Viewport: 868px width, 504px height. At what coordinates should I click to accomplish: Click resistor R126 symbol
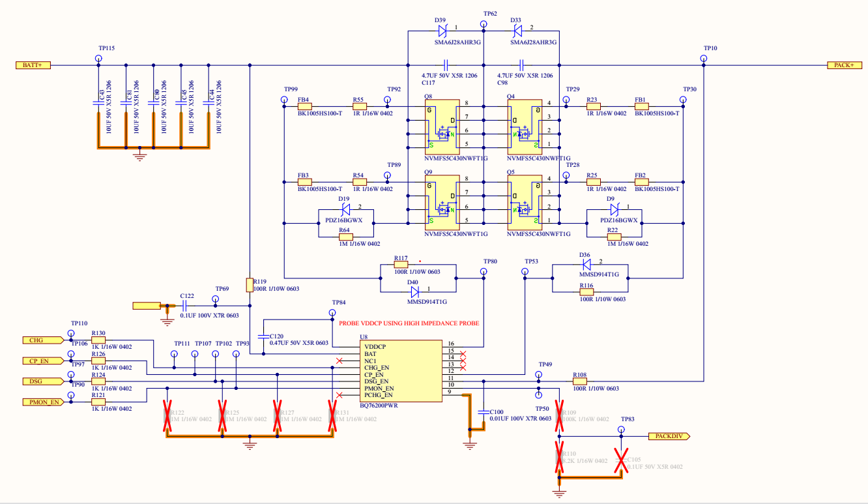[98, 360]
